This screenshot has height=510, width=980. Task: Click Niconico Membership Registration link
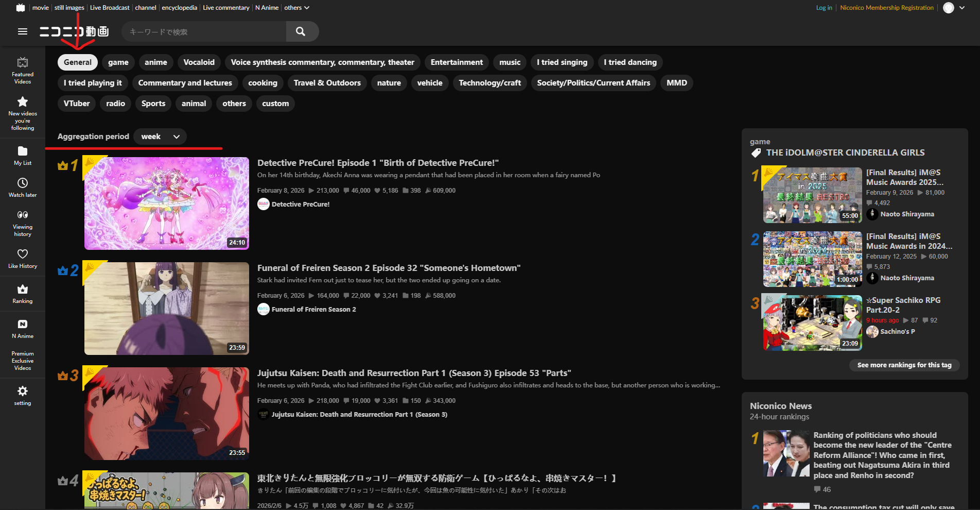click(887, 8)
